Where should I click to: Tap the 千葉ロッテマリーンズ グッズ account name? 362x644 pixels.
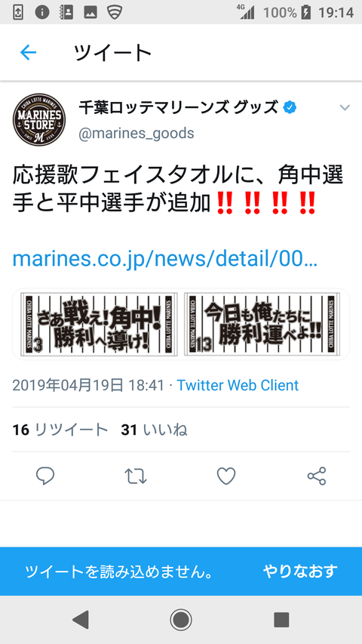[179, 108]
